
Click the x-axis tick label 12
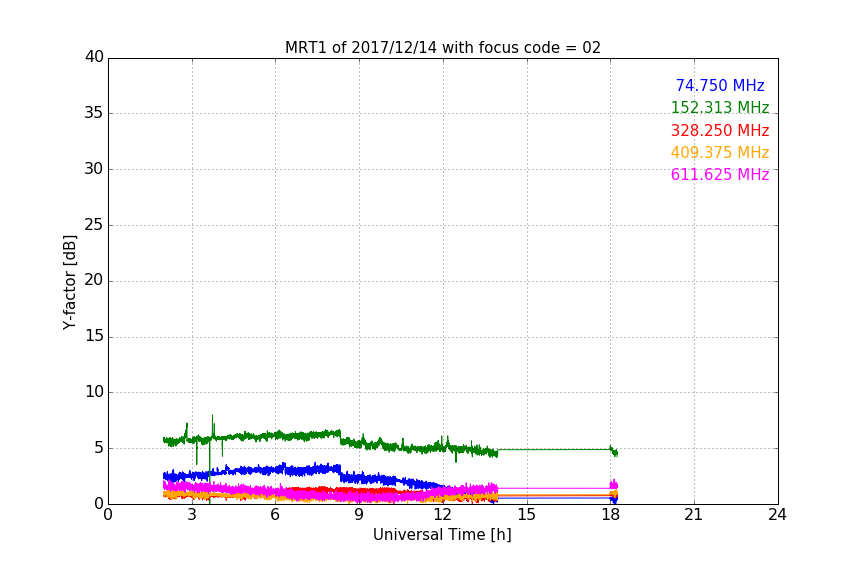[x=442, y=515]
